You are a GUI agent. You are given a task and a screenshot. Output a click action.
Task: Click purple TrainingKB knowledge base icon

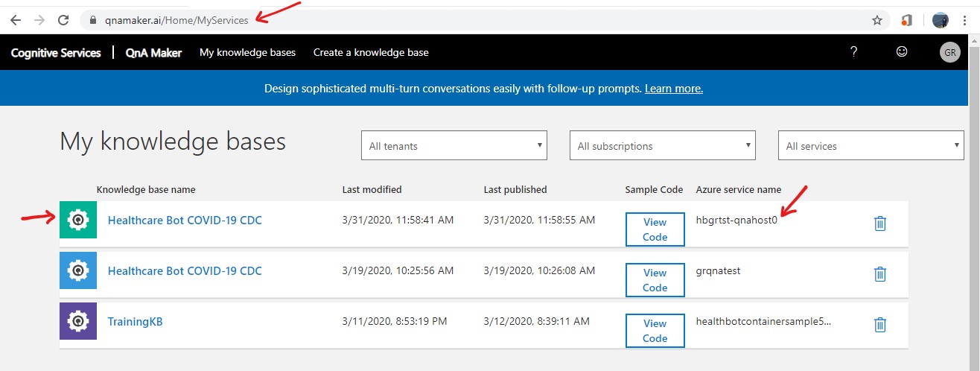tap(78, 321)
